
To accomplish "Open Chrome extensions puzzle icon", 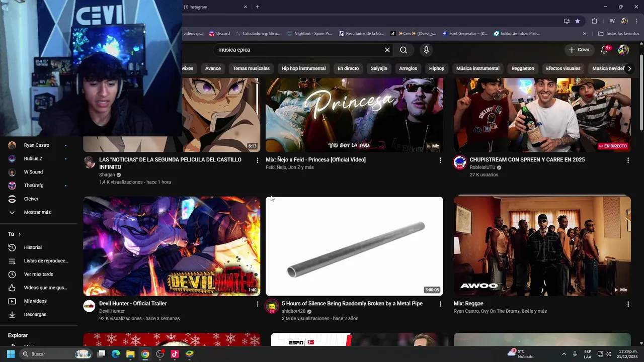I will point(594,21).
